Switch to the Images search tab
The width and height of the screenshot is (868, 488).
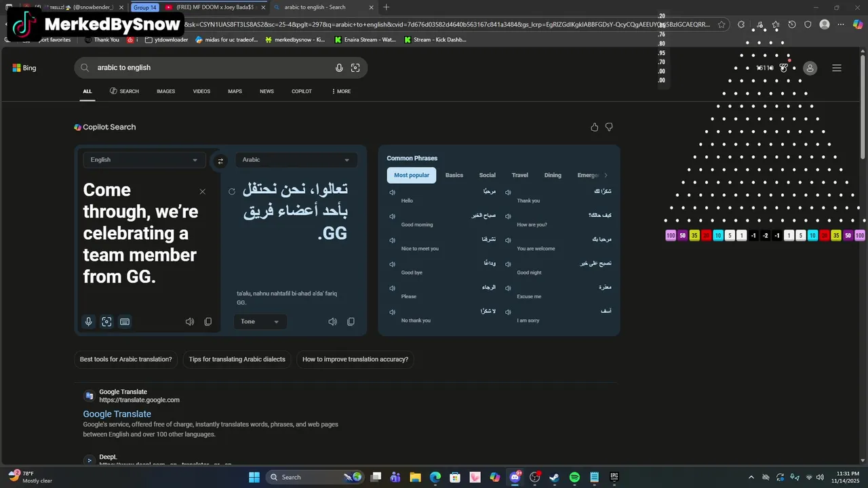pos(165,91)
